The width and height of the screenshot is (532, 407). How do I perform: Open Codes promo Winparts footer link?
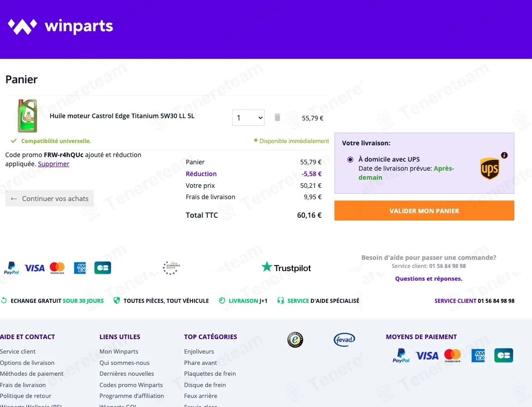click(131, 385)
